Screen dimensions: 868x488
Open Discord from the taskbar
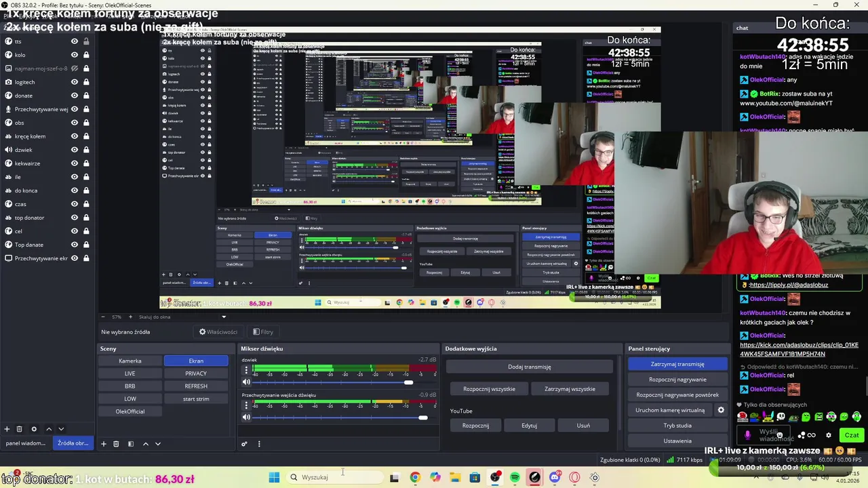coord(555,477)
